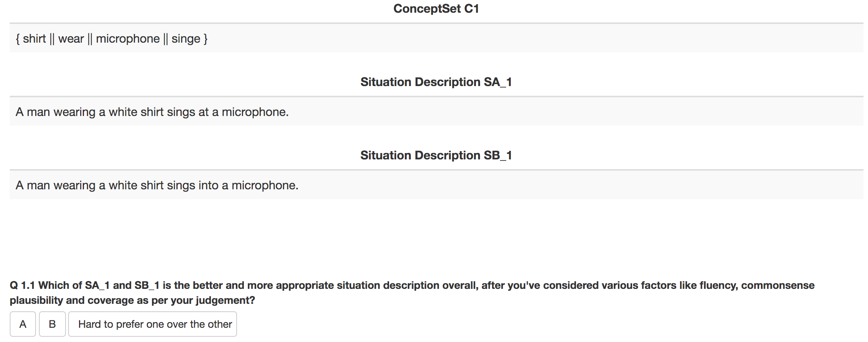This screenshot has width=868, height=342.
Task: Click the word "at" in the SA_1 description
Action: [203, 112]
